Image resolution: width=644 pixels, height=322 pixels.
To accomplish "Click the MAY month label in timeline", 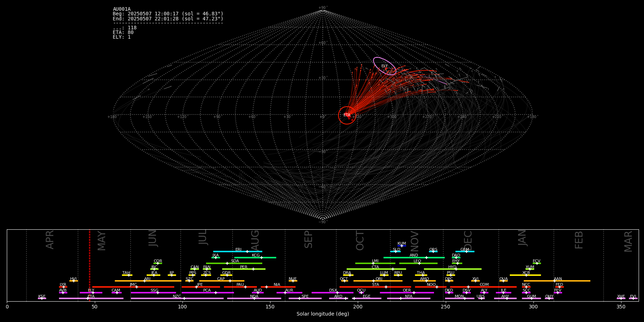I will click(x=102, y=240).
